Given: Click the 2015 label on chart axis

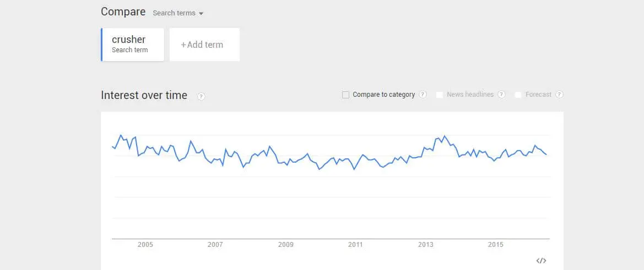Looking at the screenshot, I should [495, 245].
